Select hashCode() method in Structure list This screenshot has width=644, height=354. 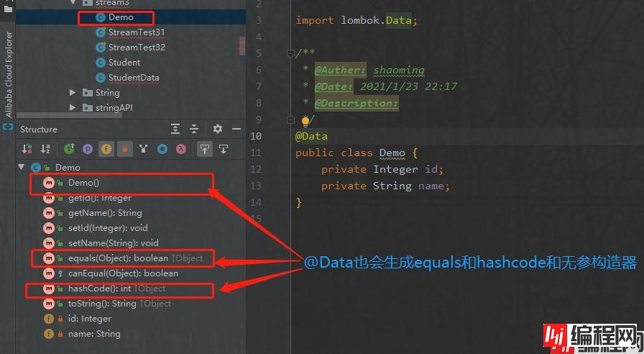tap(92, 289)
